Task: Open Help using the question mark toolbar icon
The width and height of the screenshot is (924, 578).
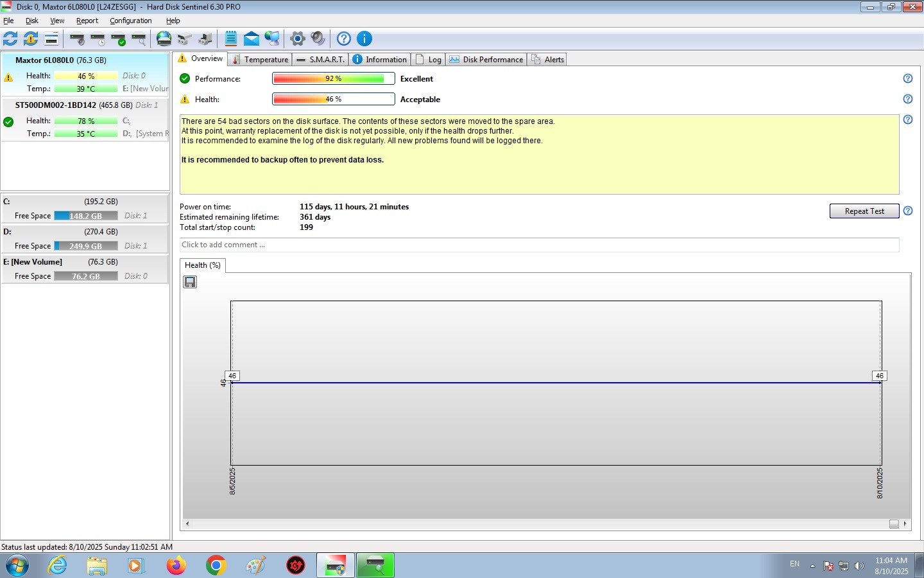Action: 344,39
